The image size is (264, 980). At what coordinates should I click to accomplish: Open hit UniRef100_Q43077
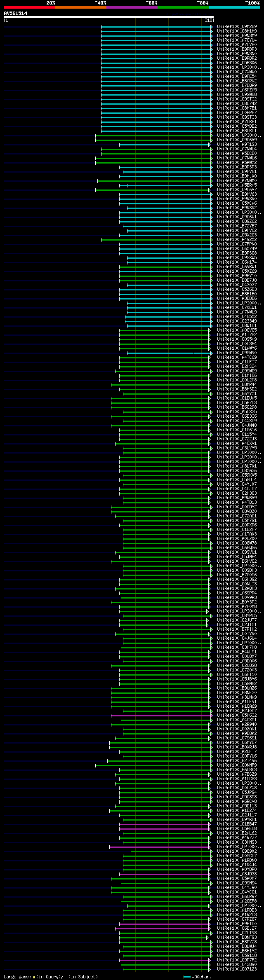[237, 285]
